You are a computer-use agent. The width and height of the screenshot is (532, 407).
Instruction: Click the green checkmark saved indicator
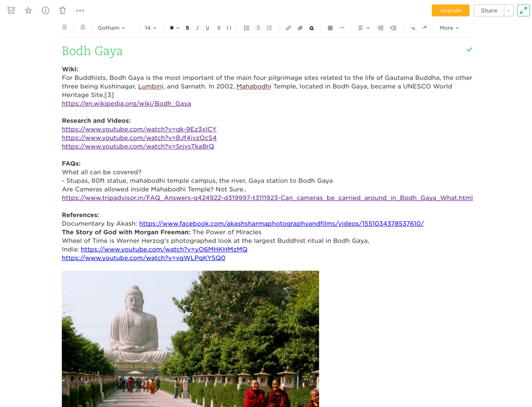(469, 49)
